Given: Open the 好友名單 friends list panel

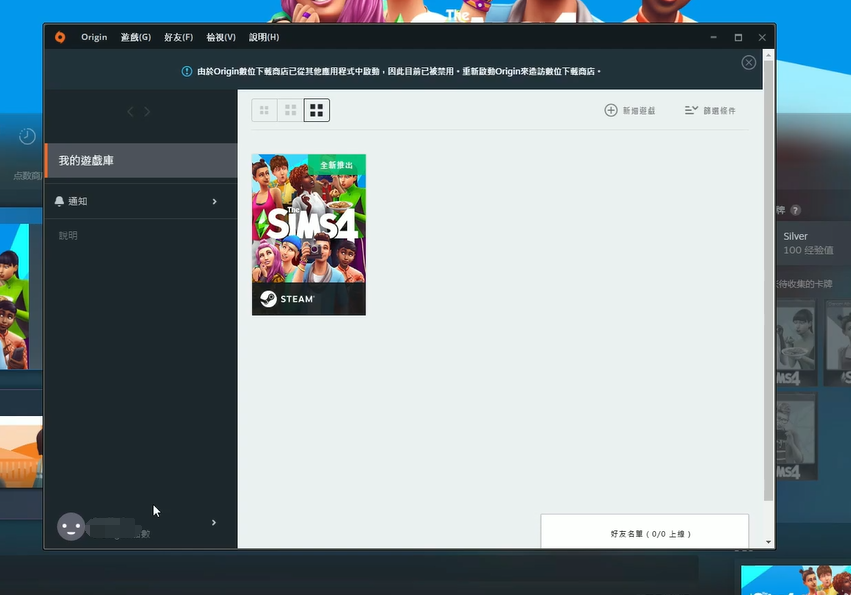Looking at the screenshot, I should (x=645, y=531).
